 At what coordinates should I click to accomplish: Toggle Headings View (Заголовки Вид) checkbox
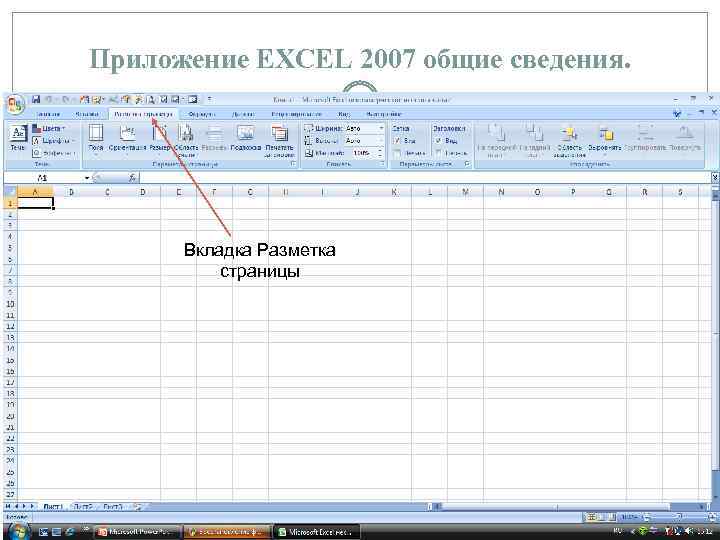438,141
